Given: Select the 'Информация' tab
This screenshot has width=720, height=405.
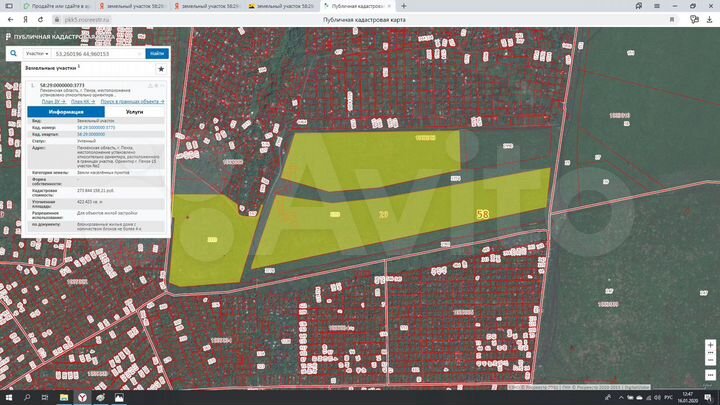Looking at the screenshot, I should click(x=65, y=112).
